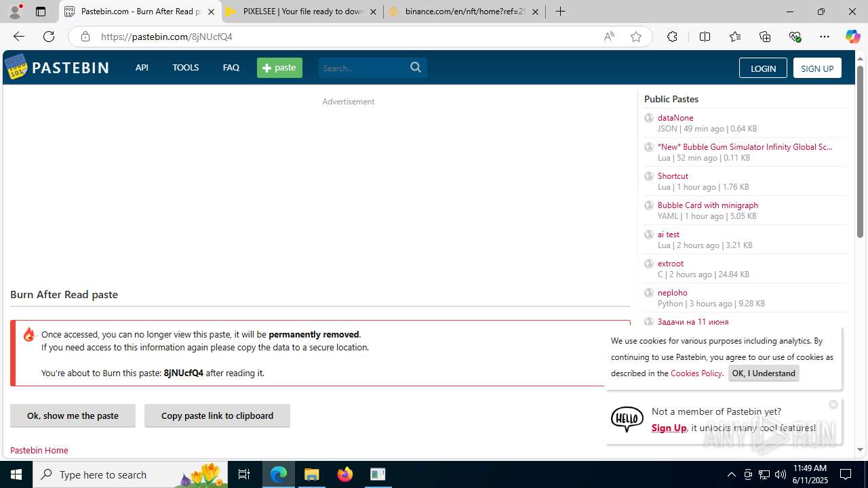This screenshot has width=868, height=488.
Task: Click the page vertical scrollbar thumb
Action: [860, 152]
